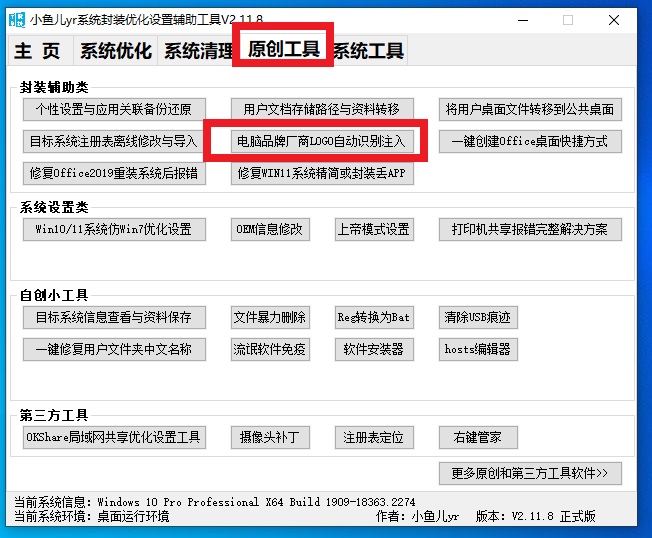This screenshot has width=652, height=538.
Task: Click the OEM信息修改 button
Action: (269, 229)
